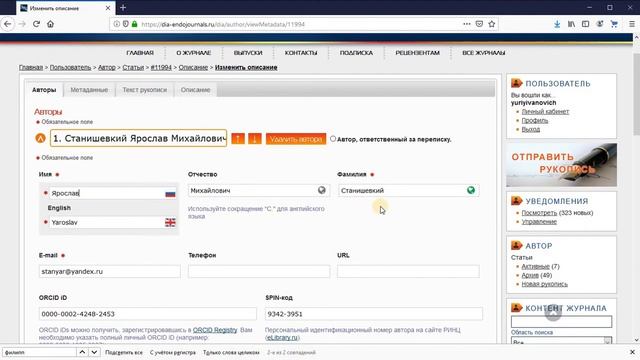
Task: Click the SPIN-код input field
Action: point(373,314)
